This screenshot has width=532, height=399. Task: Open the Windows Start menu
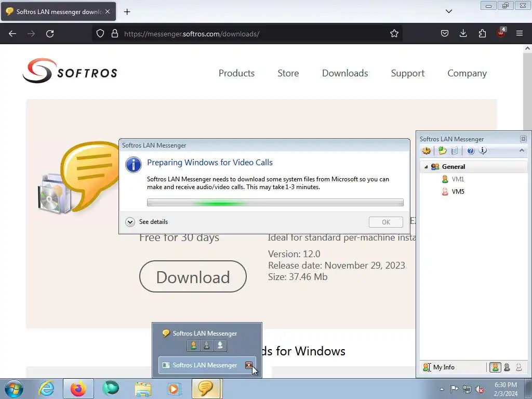[14, 389]
